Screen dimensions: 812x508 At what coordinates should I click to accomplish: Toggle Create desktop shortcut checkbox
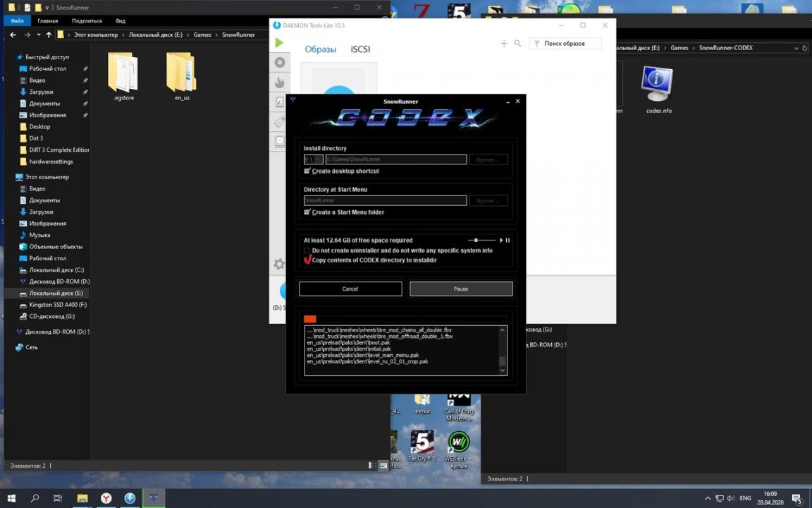coord(307,171)
